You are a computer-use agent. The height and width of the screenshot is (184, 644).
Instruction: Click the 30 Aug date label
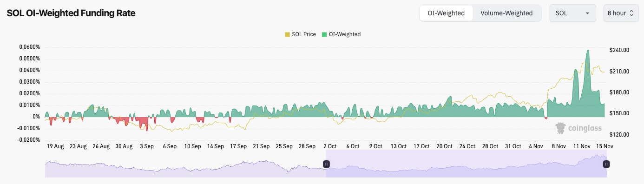tap(124, 146)
